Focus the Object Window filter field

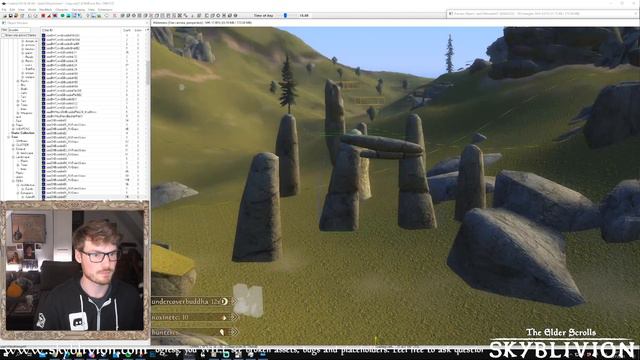pyautogui.click(x=19, y=30)
